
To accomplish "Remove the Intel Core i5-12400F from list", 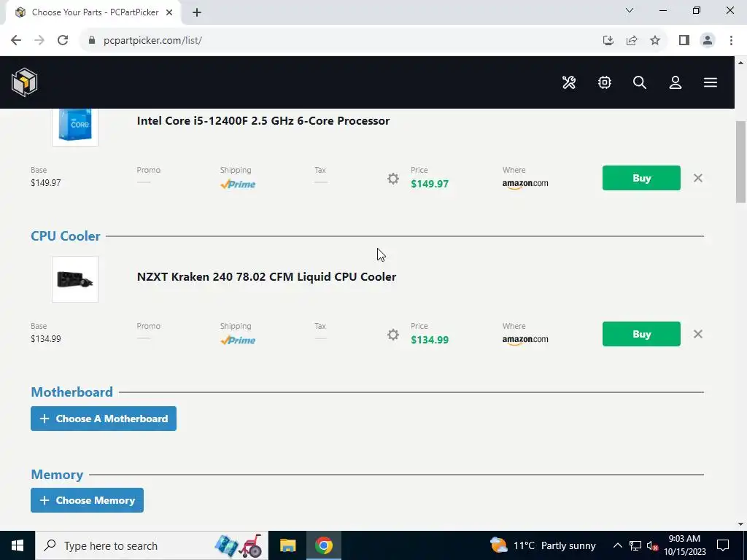I will click(698, 178).
